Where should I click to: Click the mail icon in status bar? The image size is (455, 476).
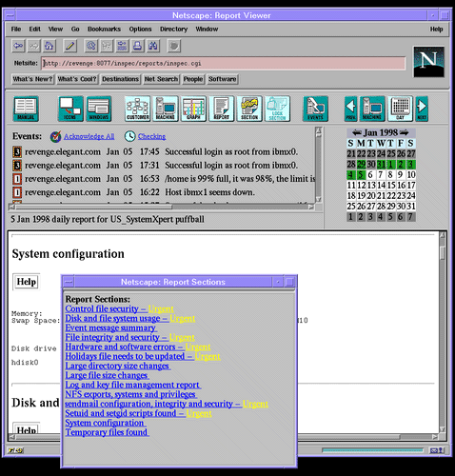437,450
